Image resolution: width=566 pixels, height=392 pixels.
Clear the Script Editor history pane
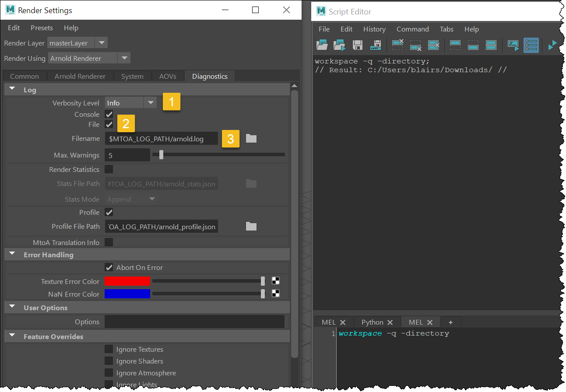click(397, 45)
